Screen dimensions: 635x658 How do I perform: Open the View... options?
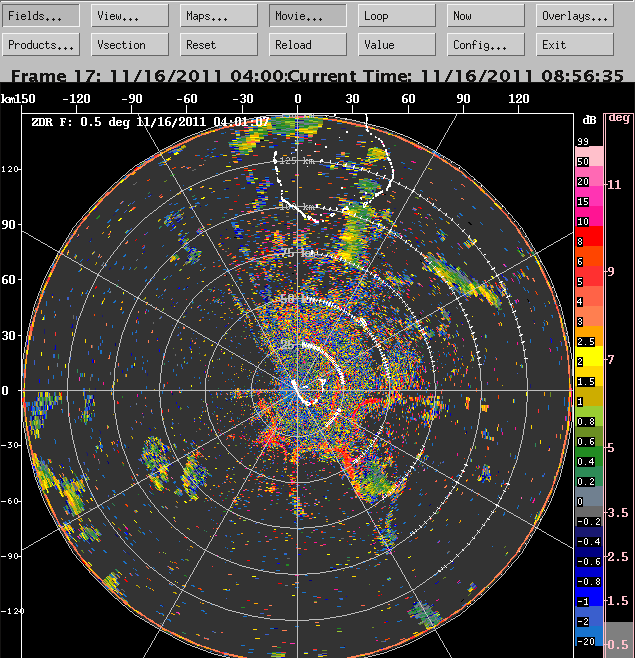(130, 16)
